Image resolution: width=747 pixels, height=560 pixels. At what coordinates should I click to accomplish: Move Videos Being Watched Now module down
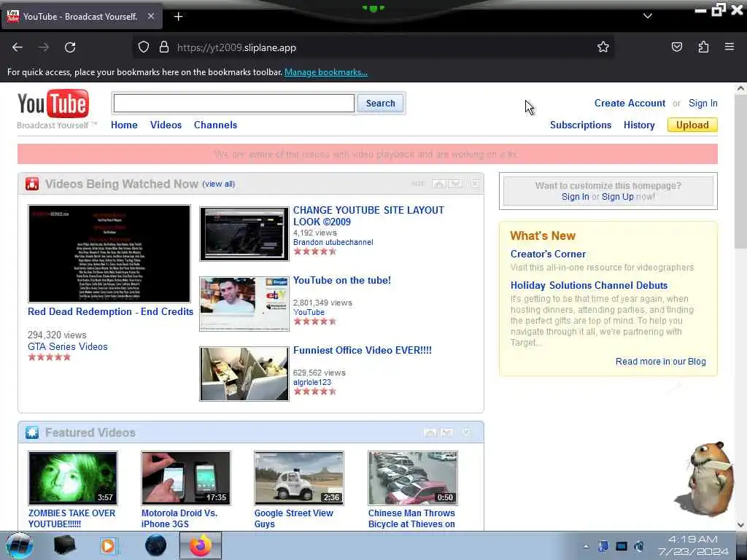pos(455,184)
